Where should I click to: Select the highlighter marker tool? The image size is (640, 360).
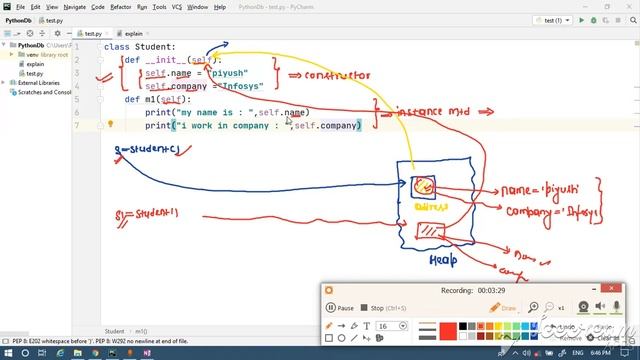[354, 326]
